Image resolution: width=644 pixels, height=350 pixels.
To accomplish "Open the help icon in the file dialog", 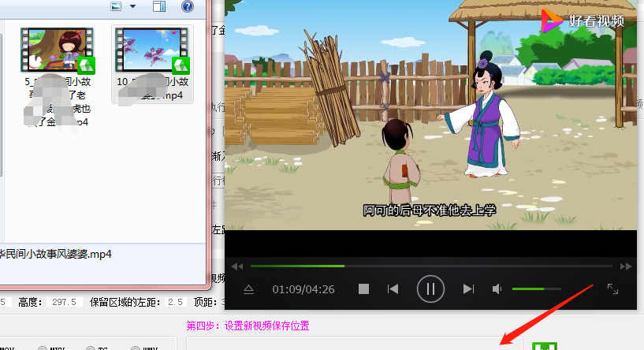I will coord(188,6).
